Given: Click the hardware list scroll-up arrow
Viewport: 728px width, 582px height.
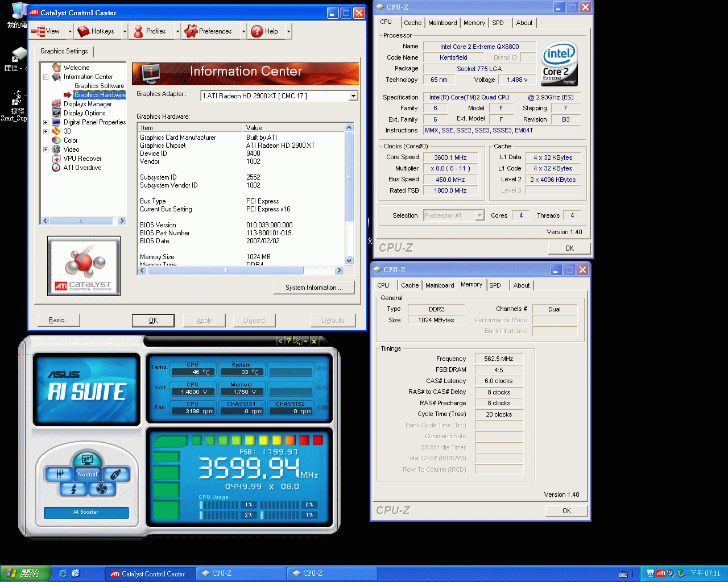Looking at the screenshot, I should (x=349, y=128).
